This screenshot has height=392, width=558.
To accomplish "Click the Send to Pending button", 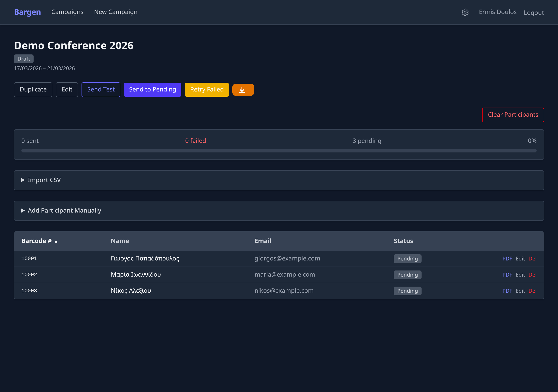I will point(152,90).
